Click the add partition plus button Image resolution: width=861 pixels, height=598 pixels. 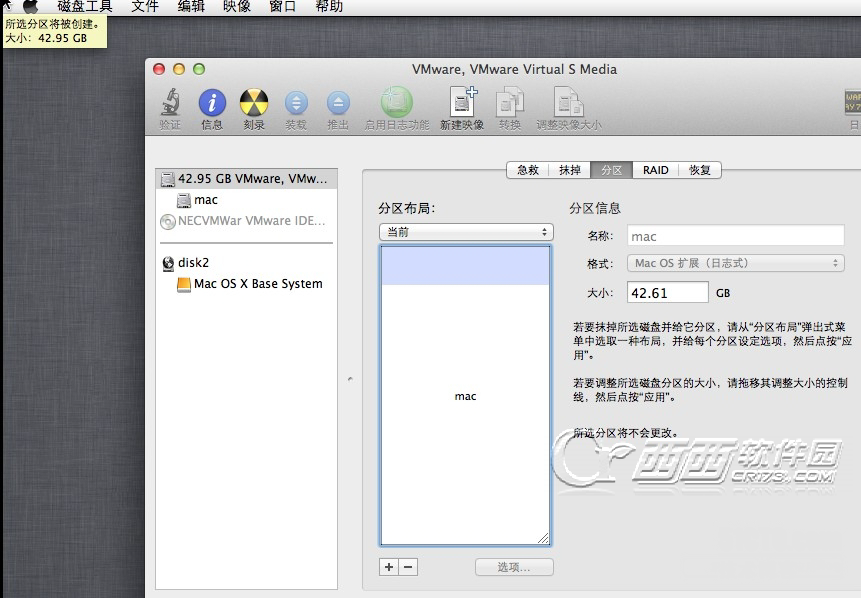pyautogui.click(x=389, y=567)
